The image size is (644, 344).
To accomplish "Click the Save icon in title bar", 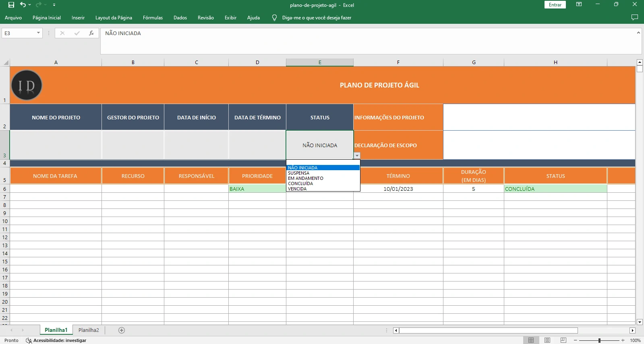I will click(x=11, y=5).
